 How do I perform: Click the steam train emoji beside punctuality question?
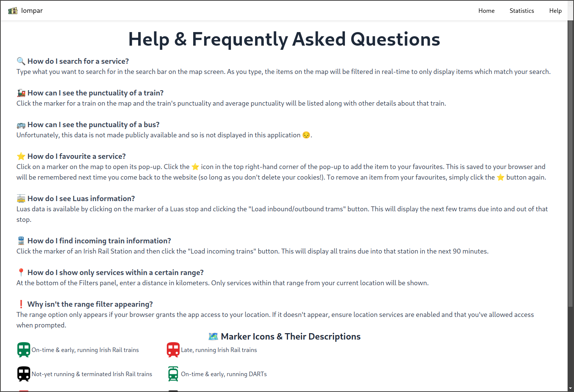[x=21, y=93]
